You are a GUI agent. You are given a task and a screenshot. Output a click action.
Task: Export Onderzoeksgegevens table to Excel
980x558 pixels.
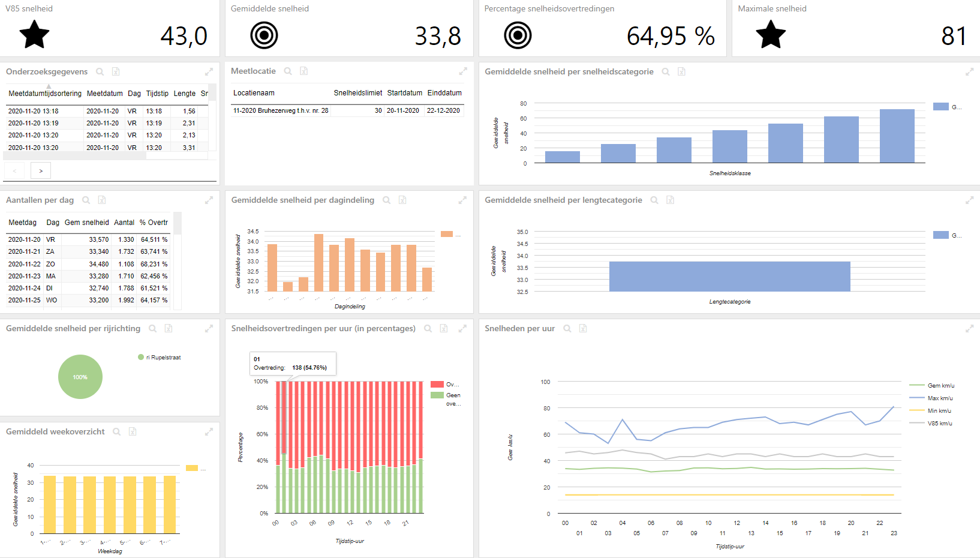(116, 72)
